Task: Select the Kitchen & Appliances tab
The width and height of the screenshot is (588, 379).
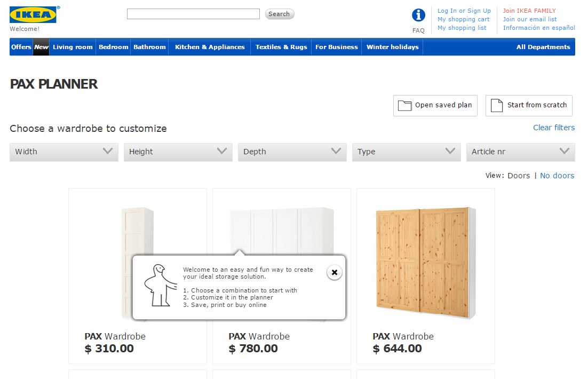Action: (x=209, y=47)
